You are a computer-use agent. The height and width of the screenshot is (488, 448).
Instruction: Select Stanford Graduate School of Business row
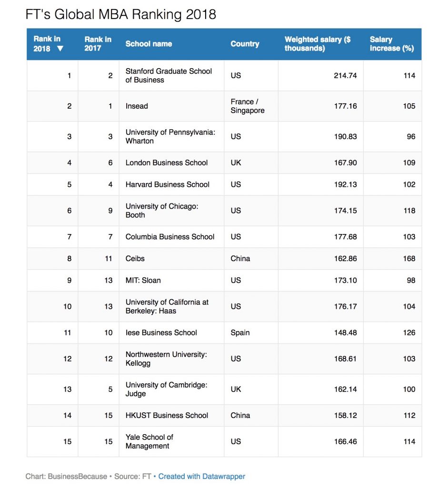point(169,75)
